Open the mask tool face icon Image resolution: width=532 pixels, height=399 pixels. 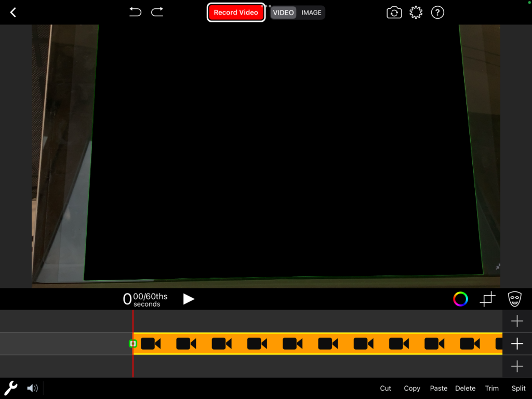(514, 299)
